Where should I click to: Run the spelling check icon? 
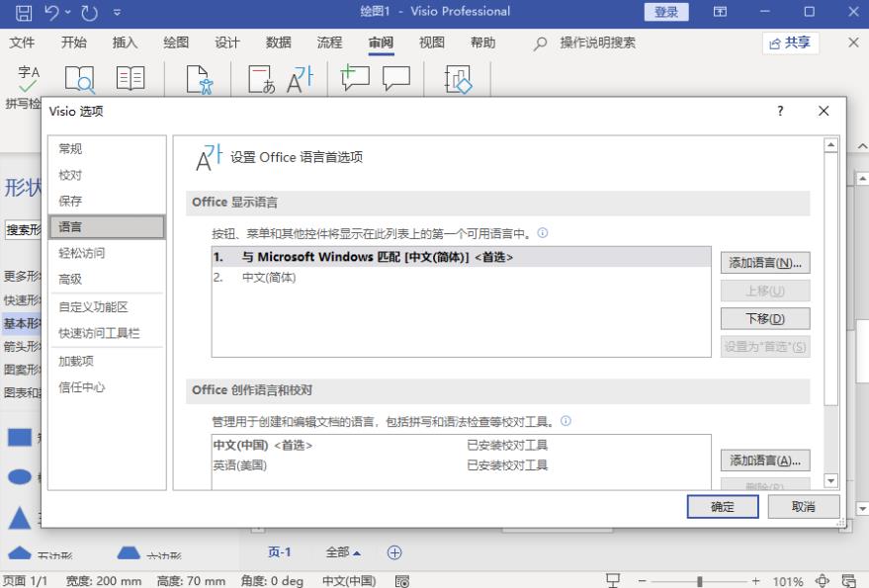coord(29,79)
